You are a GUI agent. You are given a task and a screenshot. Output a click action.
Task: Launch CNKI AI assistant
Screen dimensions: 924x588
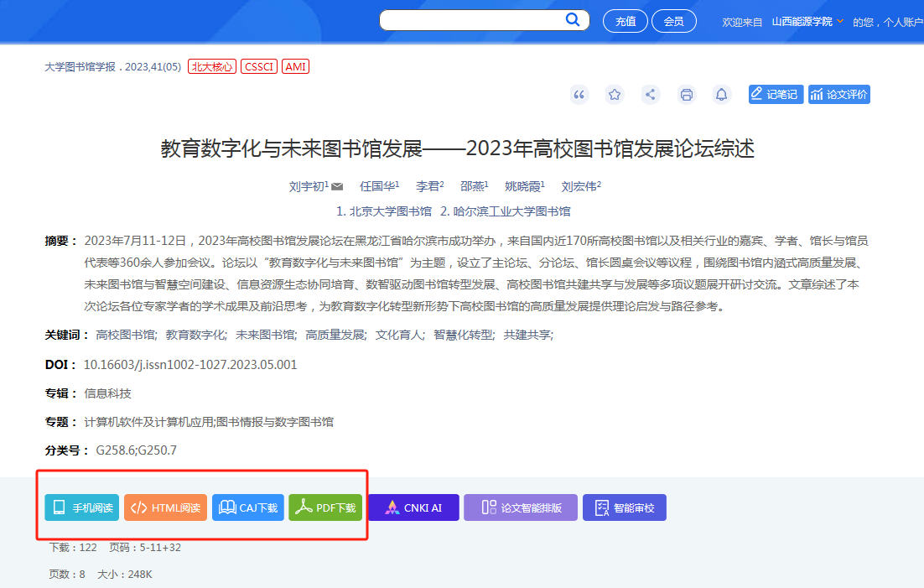pos(413,507)
